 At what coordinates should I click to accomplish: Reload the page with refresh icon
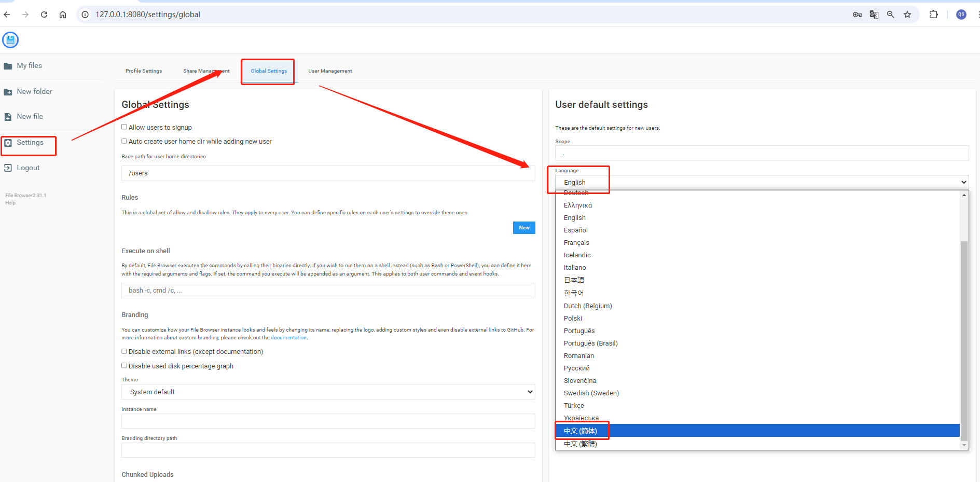[44, 15]
